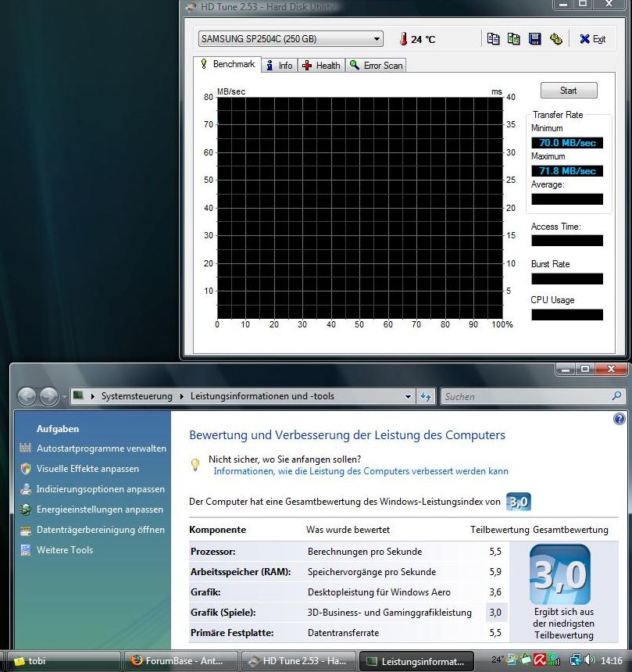This screenshot has width=632, height=672.
Task: Click the Autostartprogramme task icon
Action: click(x=26, y=449)
